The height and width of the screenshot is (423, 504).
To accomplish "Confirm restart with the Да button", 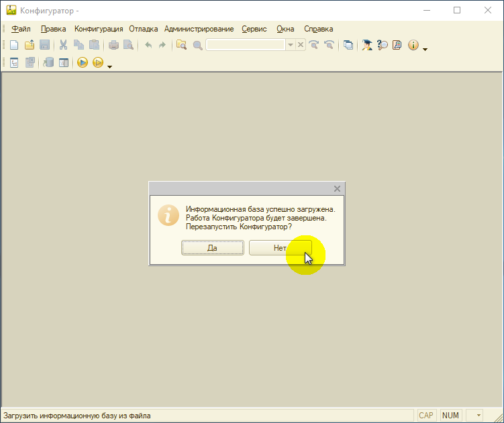I will point(213,247).
